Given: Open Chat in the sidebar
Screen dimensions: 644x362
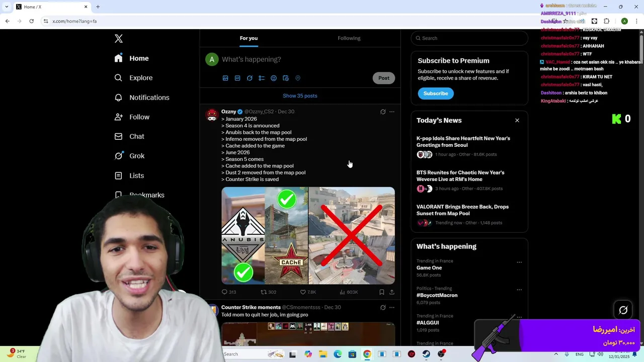Looking at the screenshot, I should 129,136.
